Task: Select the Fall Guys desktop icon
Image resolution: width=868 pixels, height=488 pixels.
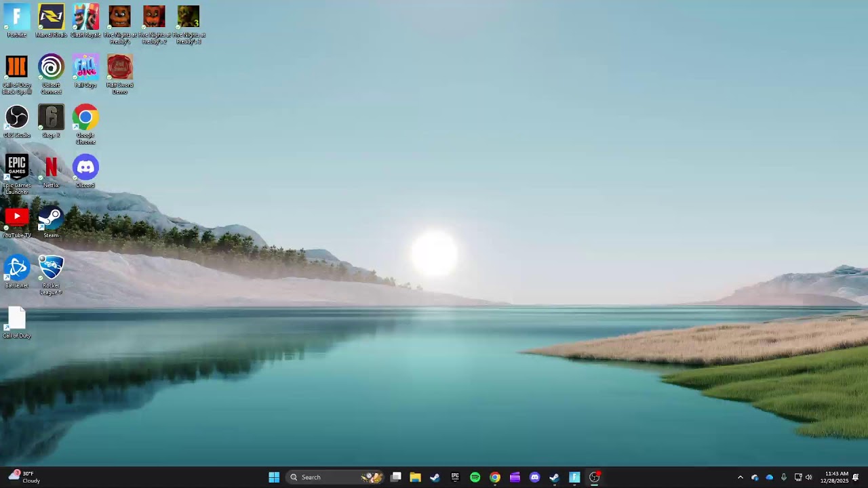Action: (x=85, y=71)
